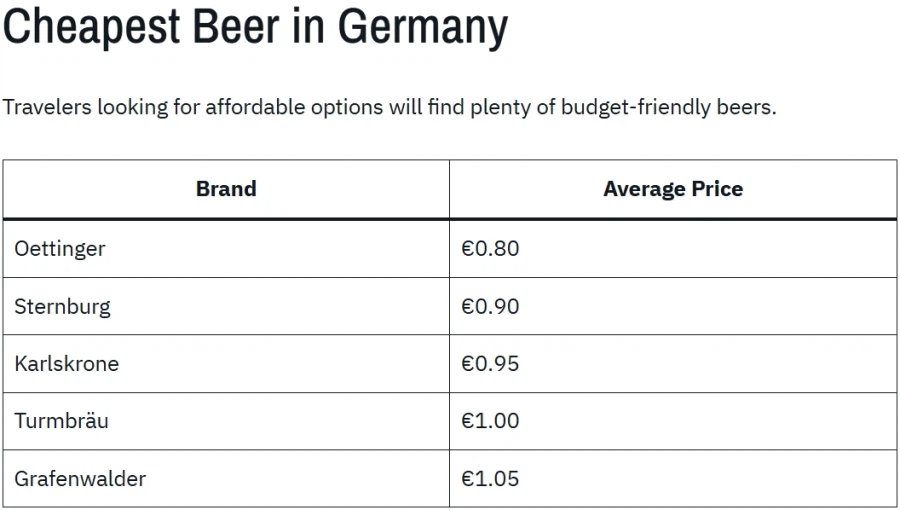Viewport: 900px width, 510px height.
Task: Click the word Travelers in the paragraph
Action: pyautogui.click(x=47, y=107)
